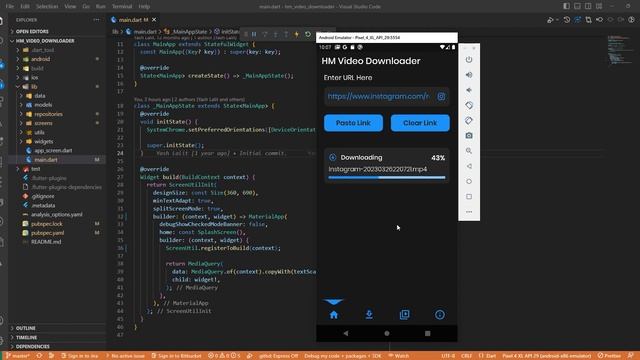The image size is (640, 360).
Task: Tap Android back button in navigation bar
Action: click(x=346, y=333)
